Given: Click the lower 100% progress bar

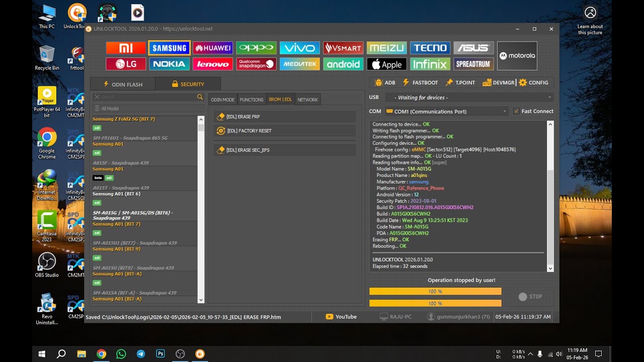Looking at the screenshot, I should coord(435,303).
